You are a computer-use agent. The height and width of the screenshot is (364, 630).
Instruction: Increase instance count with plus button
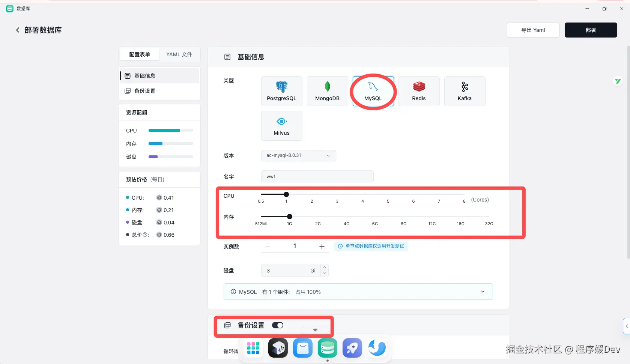click(322, 247)
